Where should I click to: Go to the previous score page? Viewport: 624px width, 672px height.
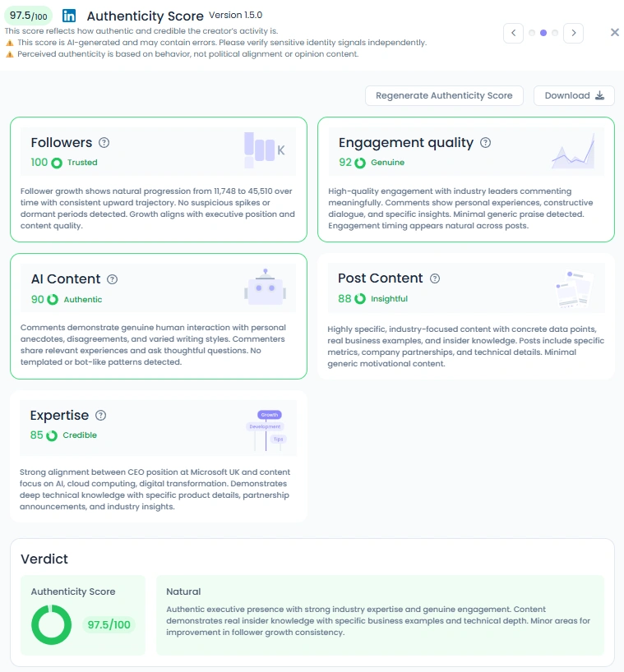pos(513,33)
